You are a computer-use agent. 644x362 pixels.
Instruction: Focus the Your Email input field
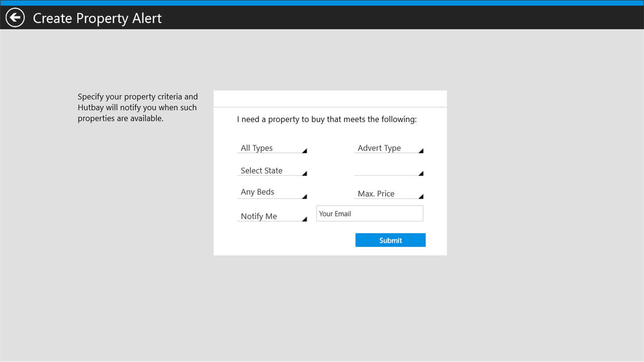[369, 214]
